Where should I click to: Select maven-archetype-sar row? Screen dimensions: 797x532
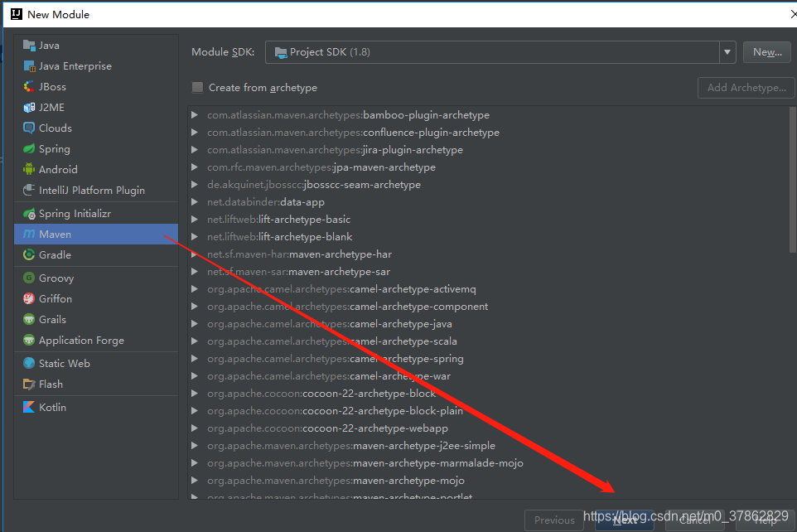click(488, 272)
